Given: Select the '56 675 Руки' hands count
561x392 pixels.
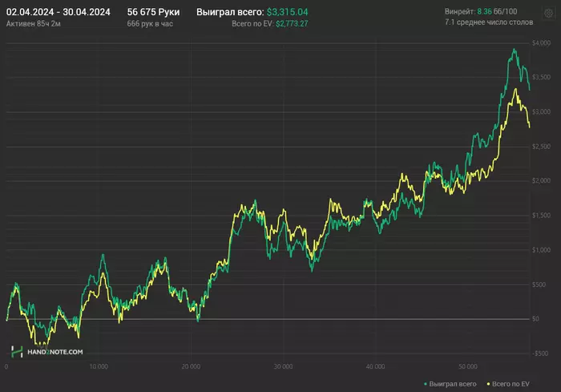Looking at the screenshot, I should pyautogui.click(x=153, y=13).
